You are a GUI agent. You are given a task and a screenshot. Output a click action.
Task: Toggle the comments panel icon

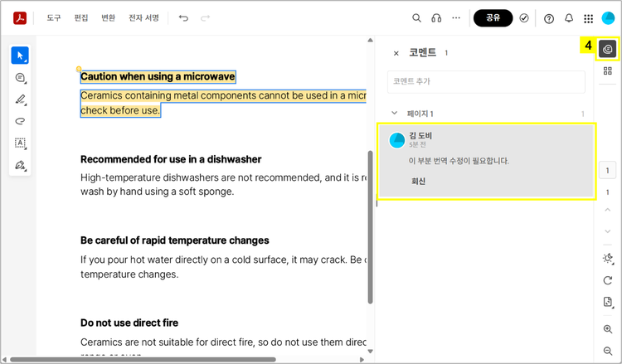[607, 49]
